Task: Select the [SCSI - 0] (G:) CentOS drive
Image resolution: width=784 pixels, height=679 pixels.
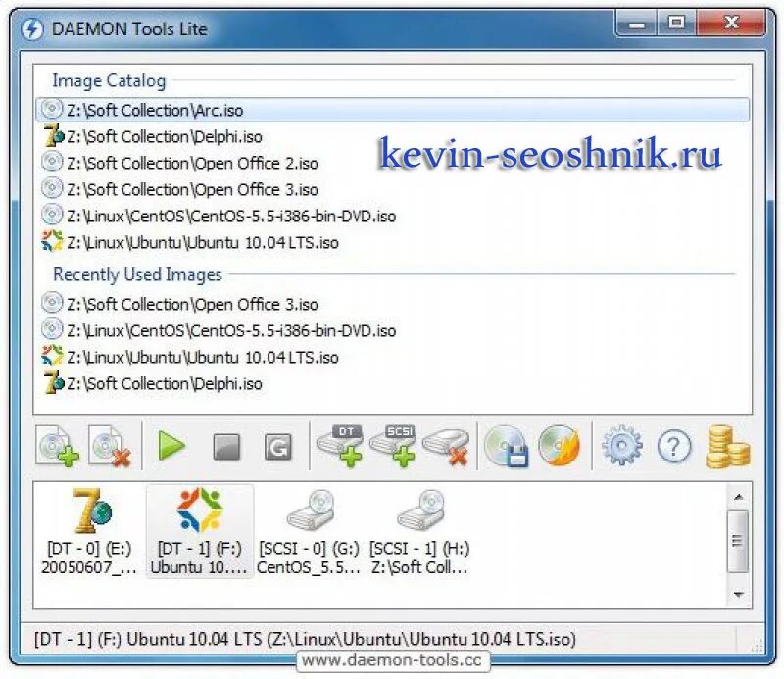Action: coord(309,531)
